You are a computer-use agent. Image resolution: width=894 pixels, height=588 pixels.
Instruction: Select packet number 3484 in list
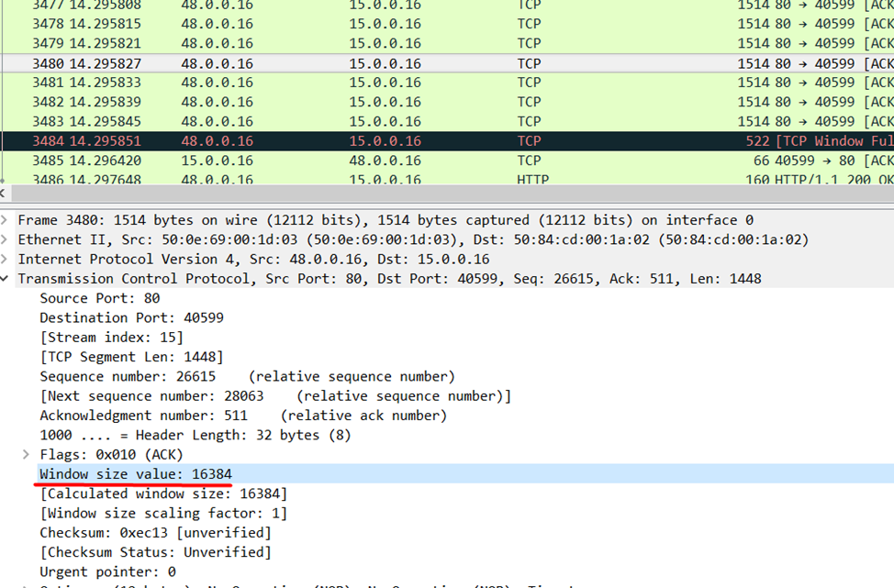pos(275,141)
